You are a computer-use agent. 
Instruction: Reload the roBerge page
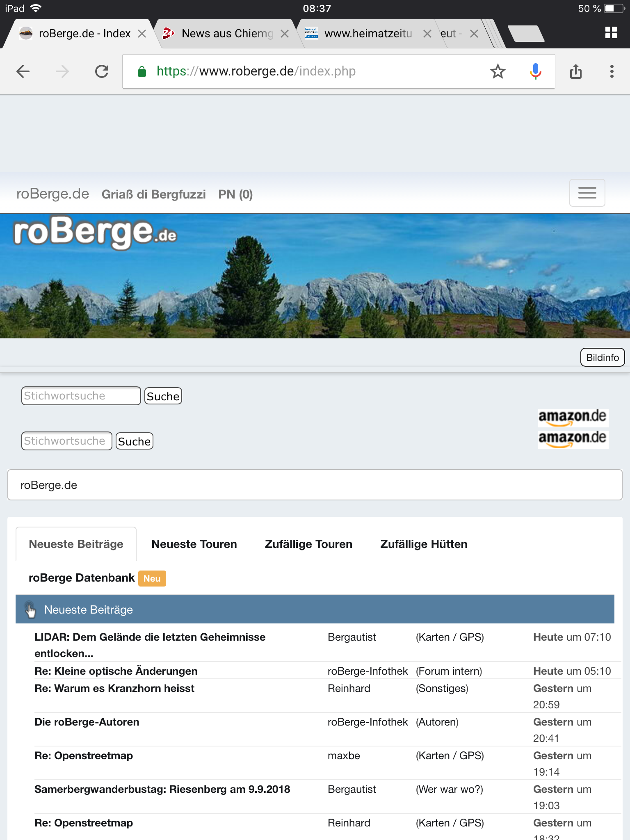(102, 71)
